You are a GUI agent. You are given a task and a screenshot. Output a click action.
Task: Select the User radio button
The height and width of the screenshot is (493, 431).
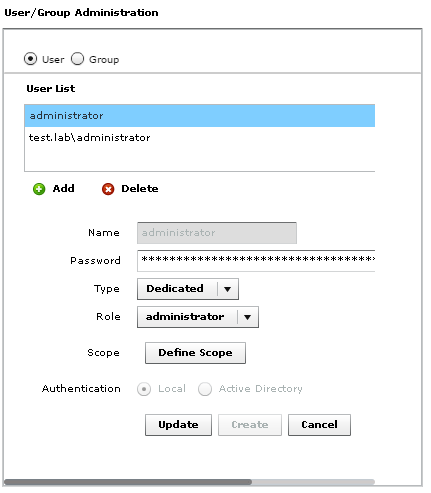tap(30, 59)
